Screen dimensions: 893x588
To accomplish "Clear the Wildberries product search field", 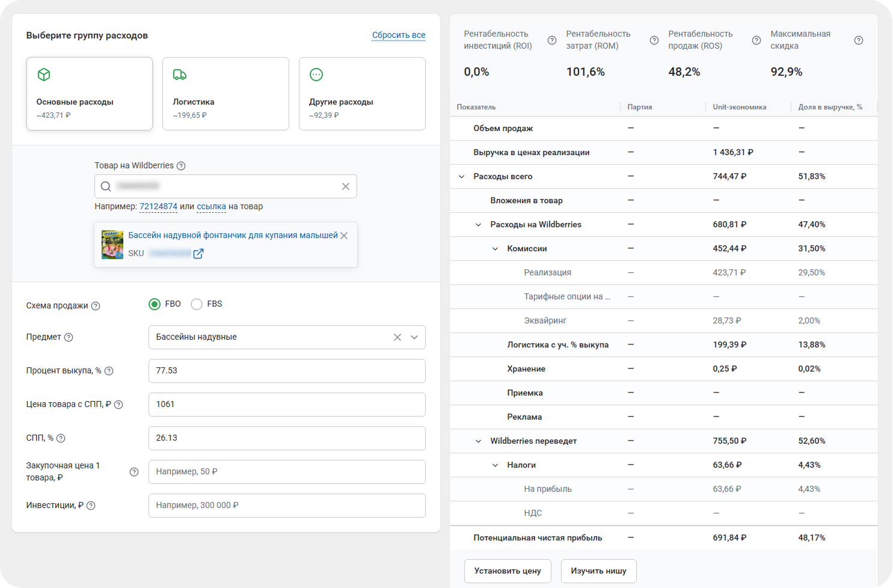I will 346,186.
